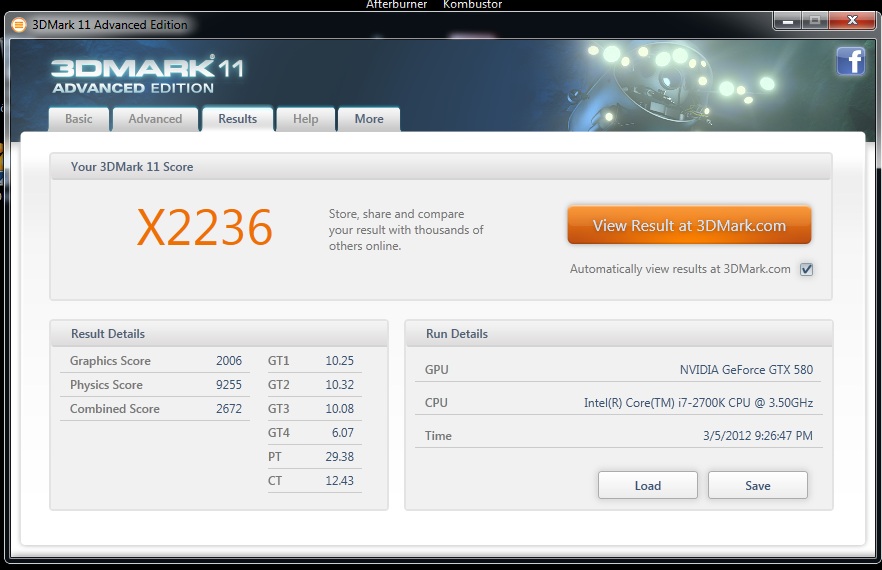Click the Kombustor label at top

point(472,5)
